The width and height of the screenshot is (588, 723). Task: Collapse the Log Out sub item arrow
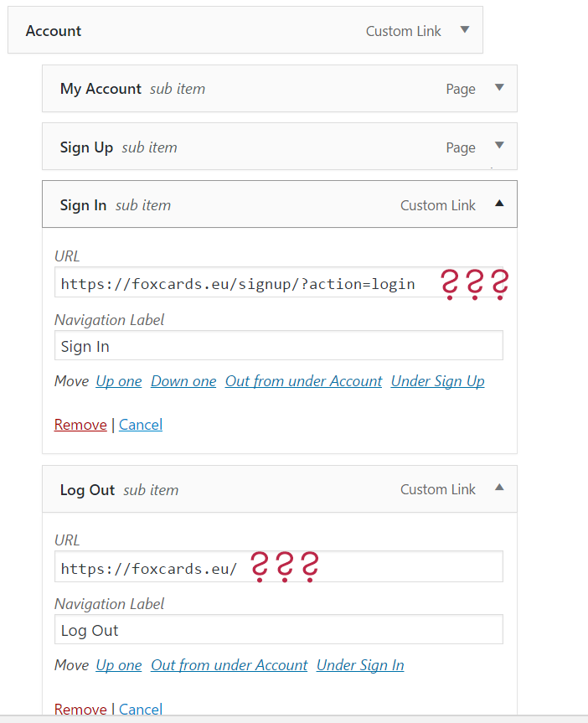pos(499,488)
